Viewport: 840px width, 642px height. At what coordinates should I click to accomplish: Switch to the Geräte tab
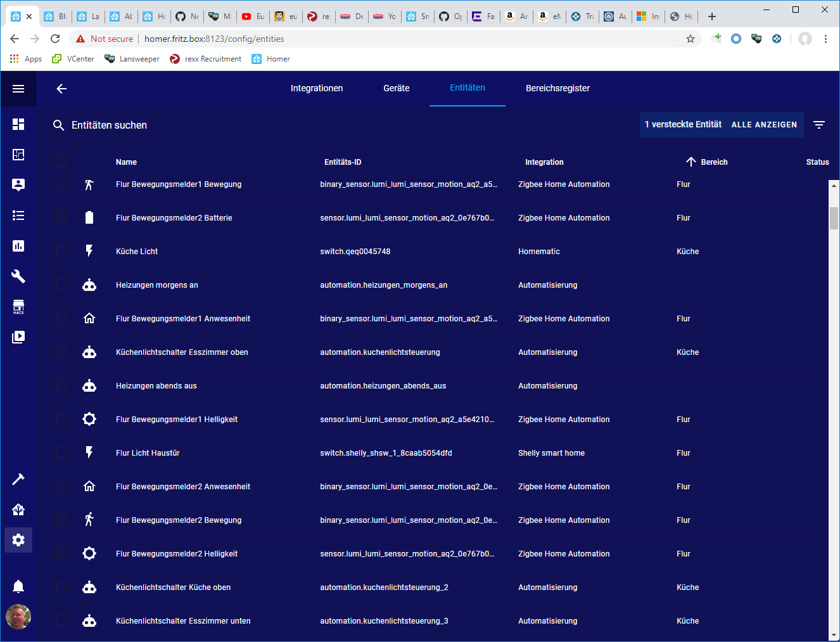[x=396, y=88]
